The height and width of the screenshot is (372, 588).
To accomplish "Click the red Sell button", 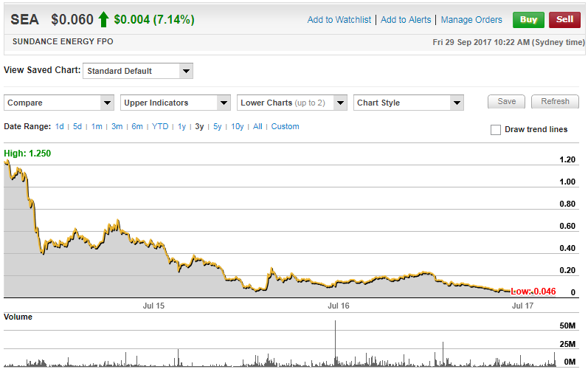I will coord(564,20).
